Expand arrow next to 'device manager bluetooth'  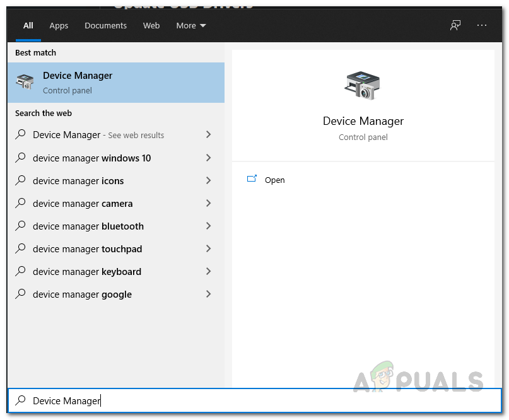(x=208, y=226)
